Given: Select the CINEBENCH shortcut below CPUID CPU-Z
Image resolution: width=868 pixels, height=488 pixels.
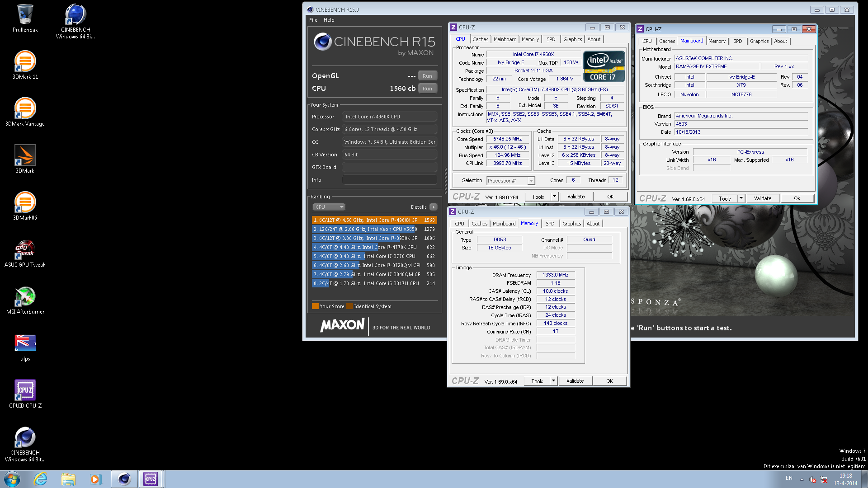Looking at the screenshot, I should coord(25,444).
